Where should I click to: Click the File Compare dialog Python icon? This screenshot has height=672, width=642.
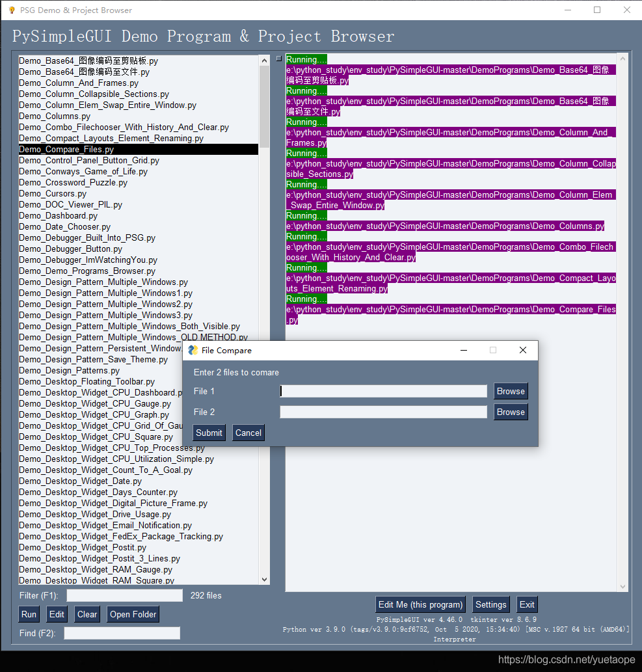pyautogui.click(x=193, y=350)
